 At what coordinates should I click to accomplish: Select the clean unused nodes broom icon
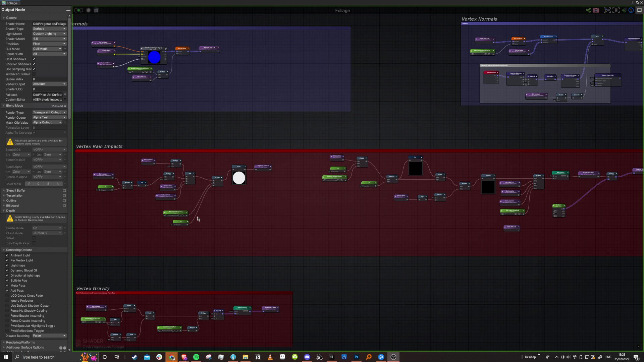(x=624, y=10)
